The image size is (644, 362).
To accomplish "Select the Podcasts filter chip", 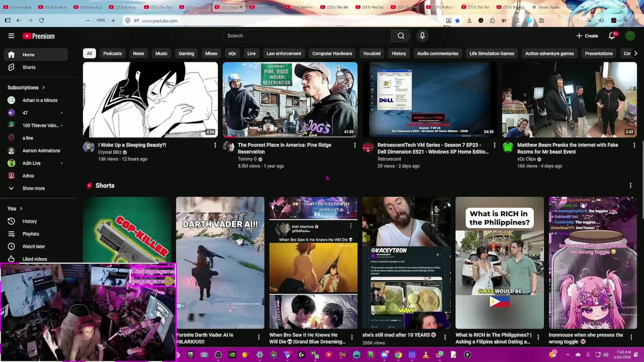I will click(113, 53).
